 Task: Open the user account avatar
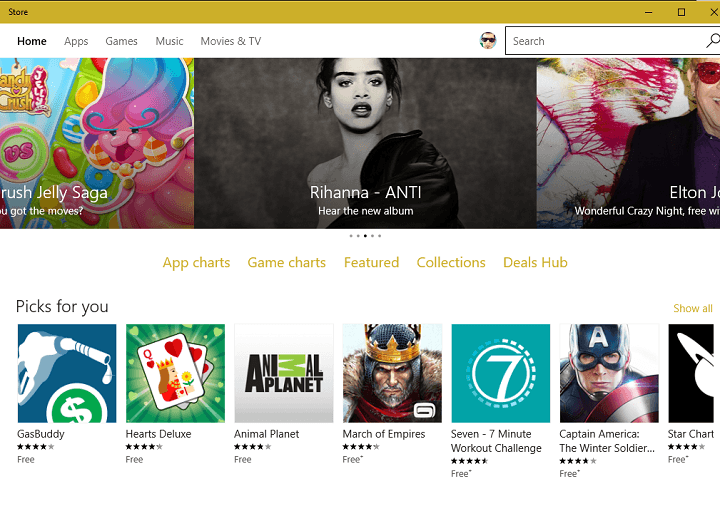[488, 41]
